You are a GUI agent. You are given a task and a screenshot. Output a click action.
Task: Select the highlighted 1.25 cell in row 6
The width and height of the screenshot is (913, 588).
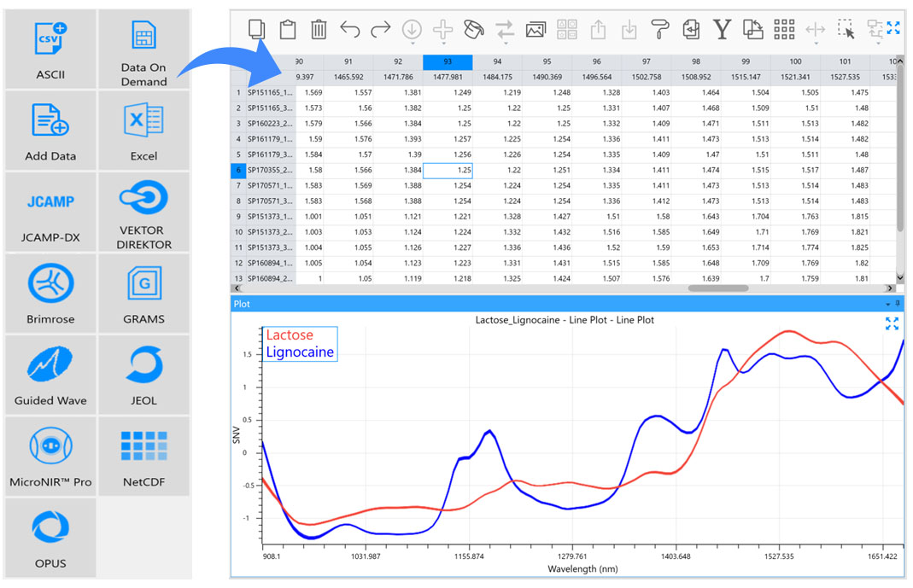[448, 171]
